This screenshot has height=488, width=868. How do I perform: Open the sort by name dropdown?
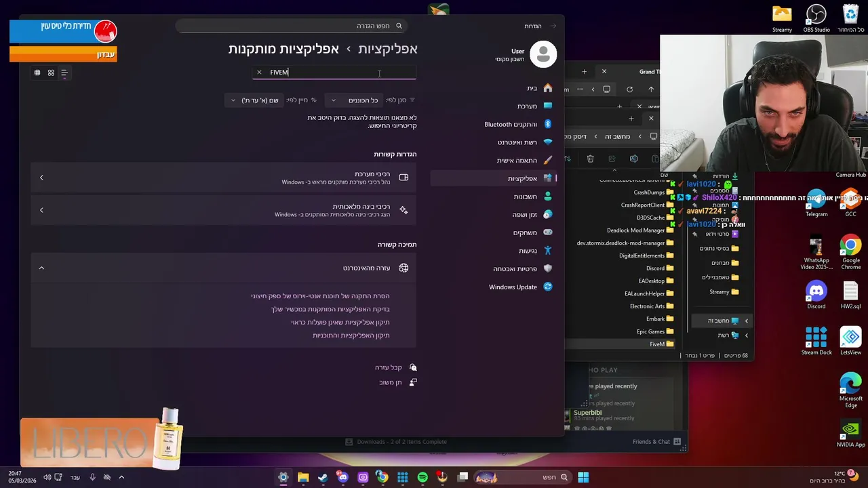255,100
